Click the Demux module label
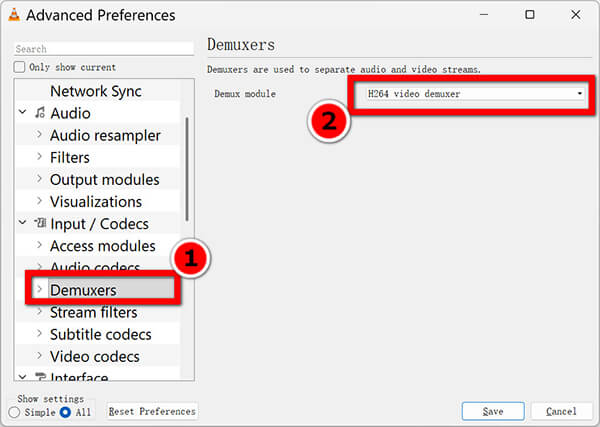 tap(245, 94)
